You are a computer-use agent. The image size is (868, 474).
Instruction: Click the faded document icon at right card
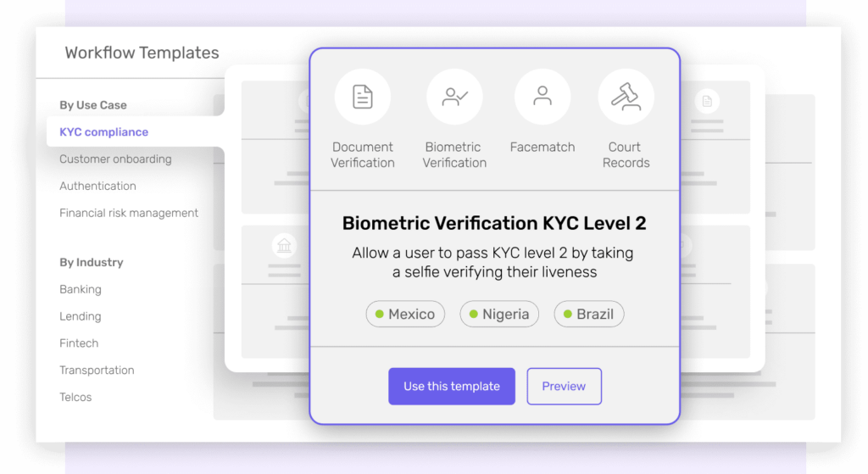coord(707,102)
